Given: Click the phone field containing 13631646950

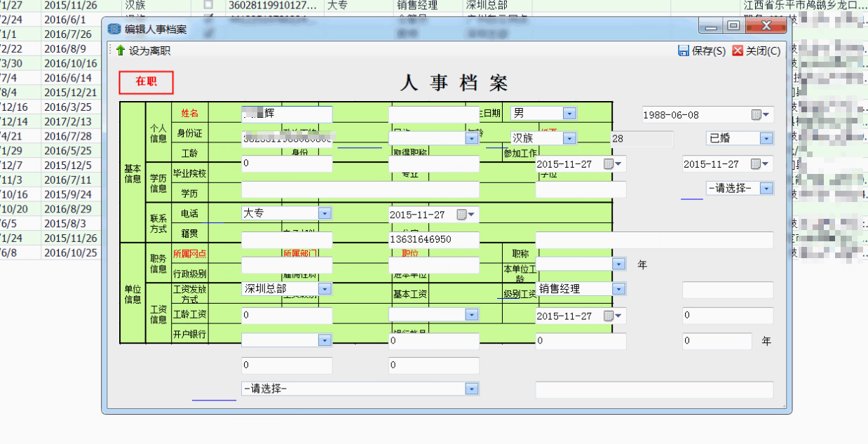Looking at the screenshot, I should (x=433, y=240).
